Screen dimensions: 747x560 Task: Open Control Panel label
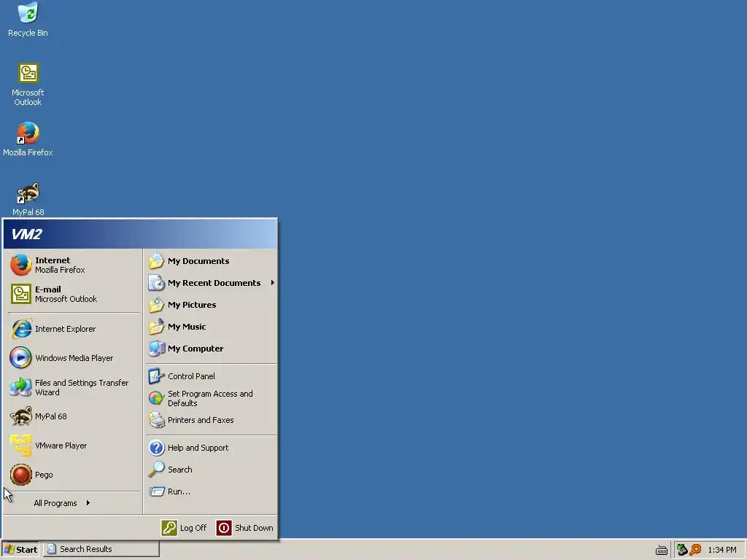[x=192, y=376]
